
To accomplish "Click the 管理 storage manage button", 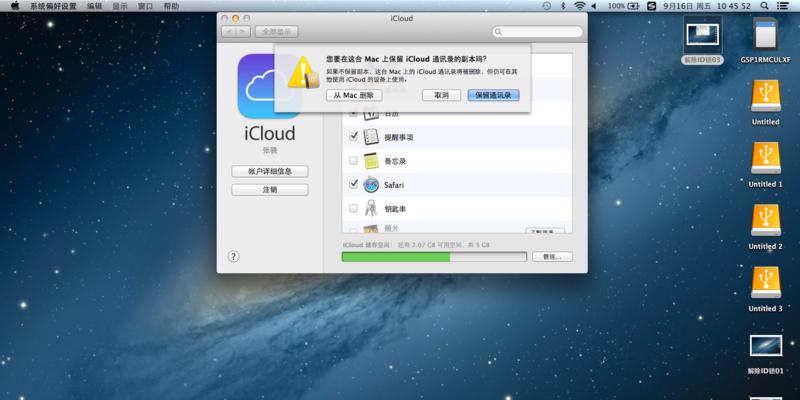I will pyautogui.click(x=552, y=257).
